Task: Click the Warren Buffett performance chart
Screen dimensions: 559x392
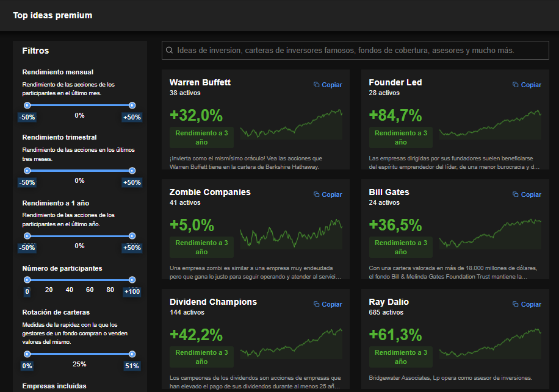Action: (x=291, y=124)
